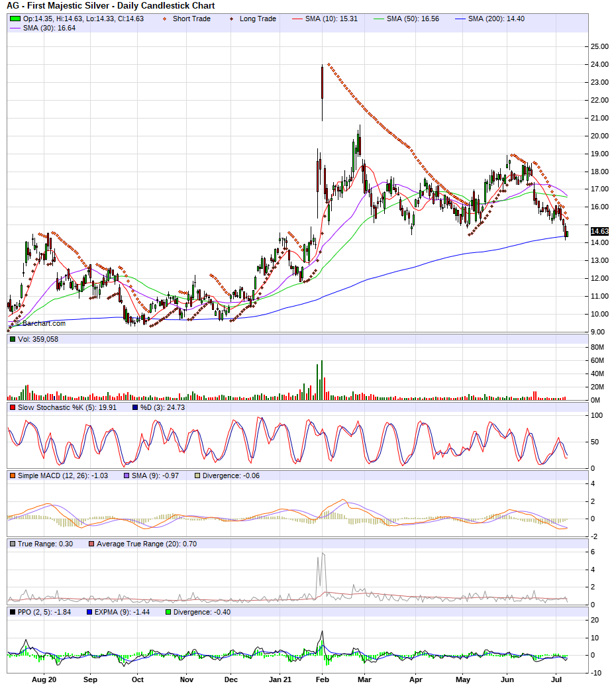Click the 24.00 price axis label
The height and width of the screenshot is (700, 616).
599,64
